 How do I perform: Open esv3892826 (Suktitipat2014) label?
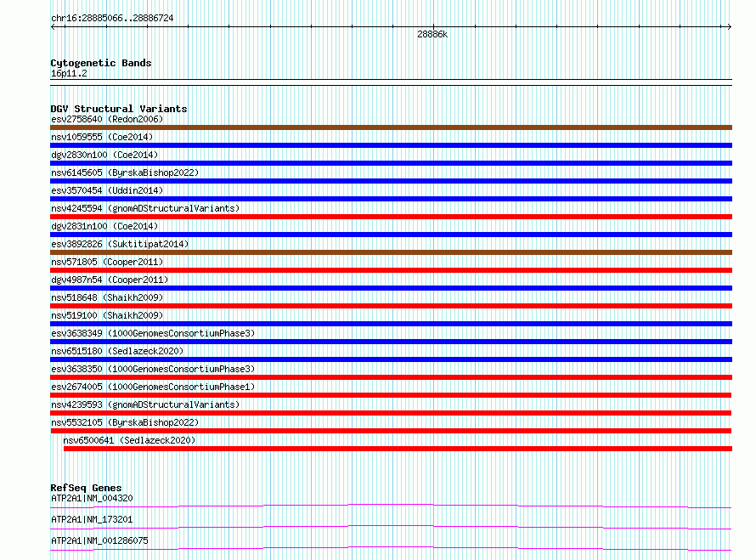(120, 244)
